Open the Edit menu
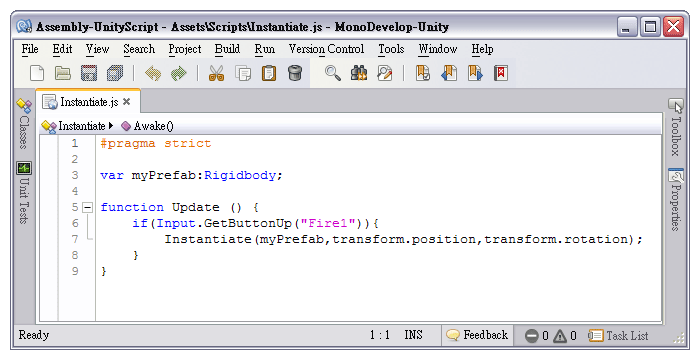The height and width of the screenshot is (360, 700). coord(62,49)
